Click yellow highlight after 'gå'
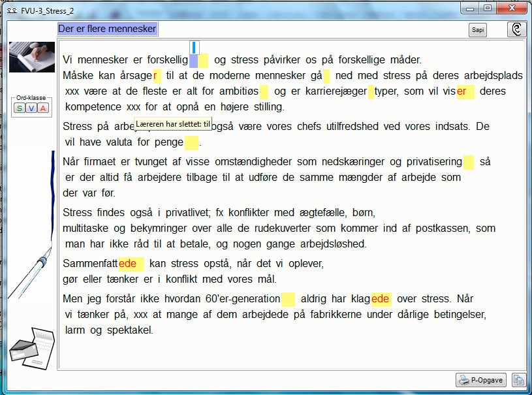 pos(326,76)
